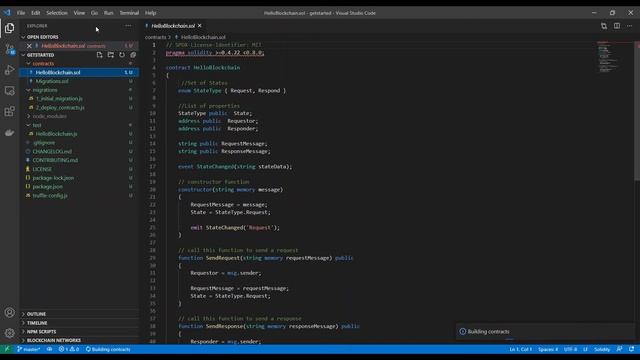Open the Go menu
Image resolution: width=640 pixels, height=360 pixels.
pyautogui.click(x=94, y=13)
